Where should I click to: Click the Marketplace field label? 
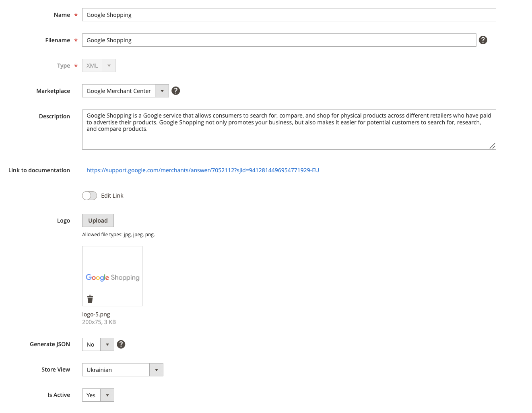click(53, 91)
